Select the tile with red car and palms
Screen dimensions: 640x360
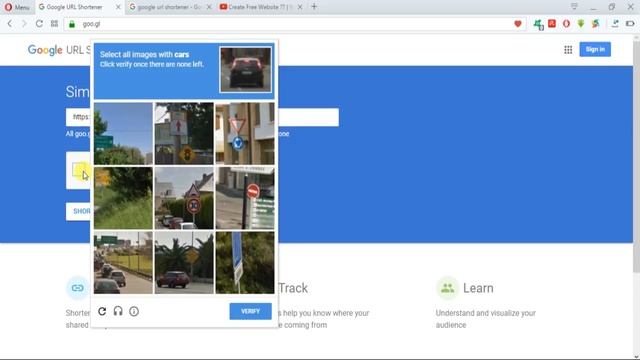(x=184, y=262)
